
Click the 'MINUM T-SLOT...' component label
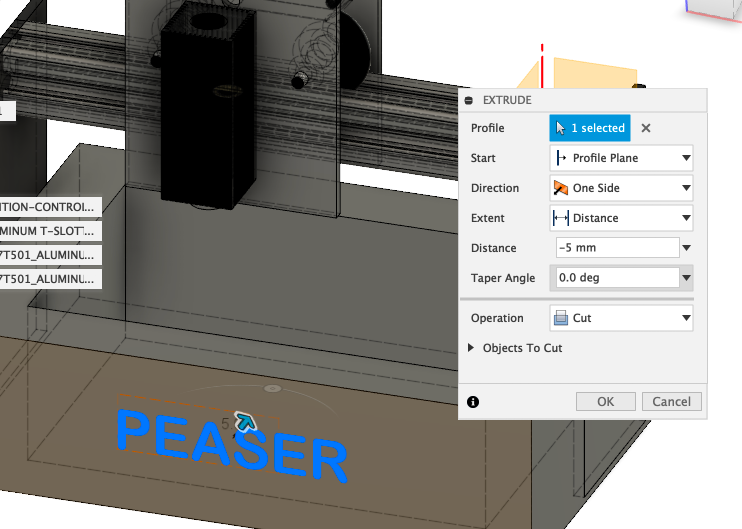(51, 231)
